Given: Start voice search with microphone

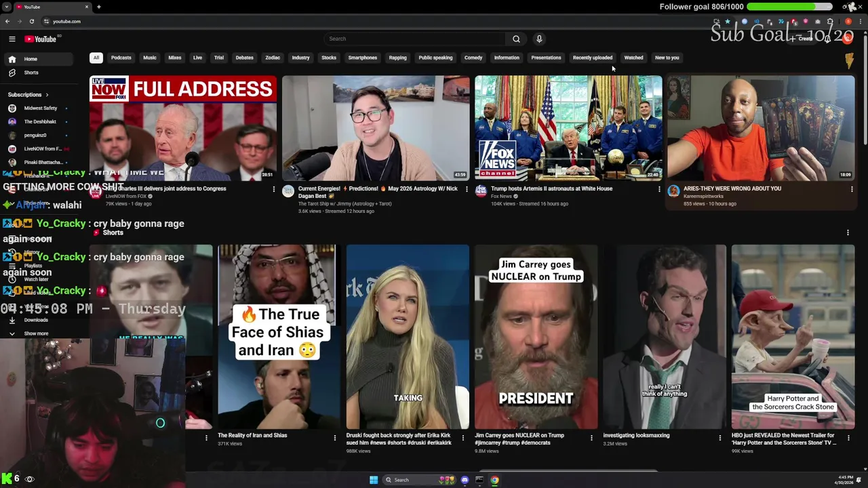Looking at the screenshot, I should point(539,39).
